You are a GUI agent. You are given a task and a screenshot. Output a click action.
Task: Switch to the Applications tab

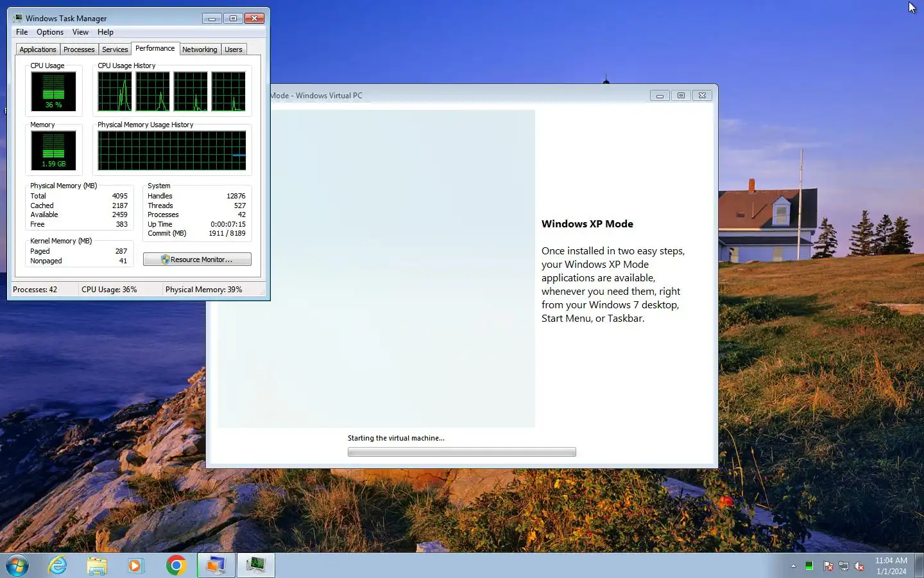coord(38,49)
